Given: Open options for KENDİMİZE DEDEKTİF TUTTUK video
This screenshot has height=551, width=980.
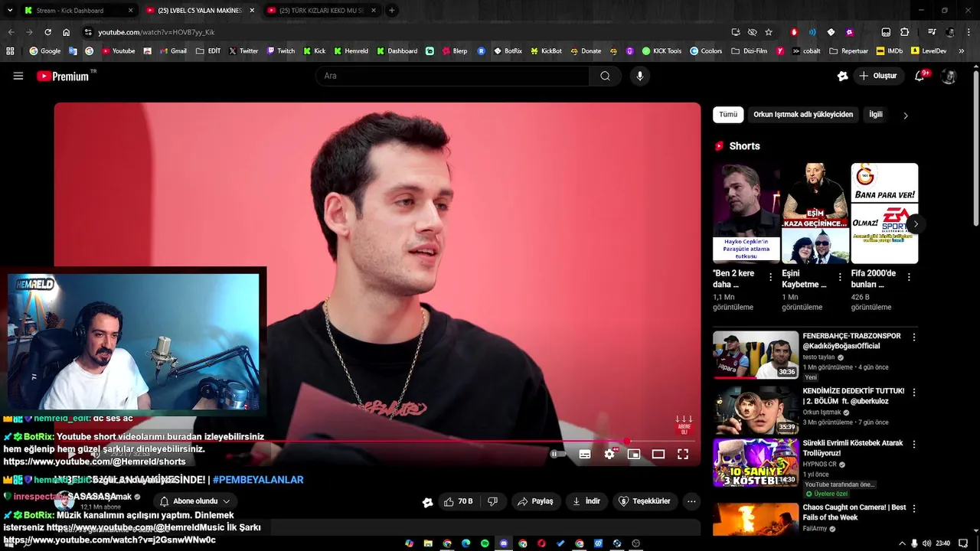Looking at the screenshot, I should [913, 392].
